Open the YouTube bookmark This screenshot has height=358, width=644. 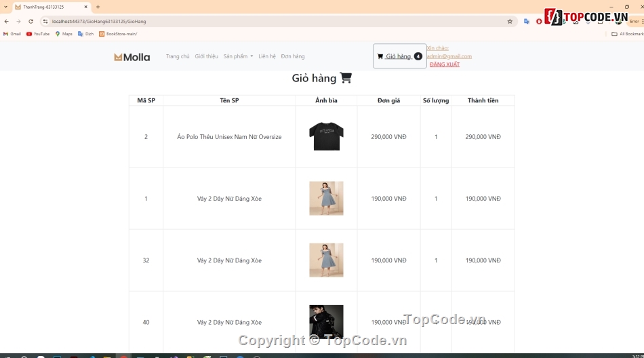38,33
